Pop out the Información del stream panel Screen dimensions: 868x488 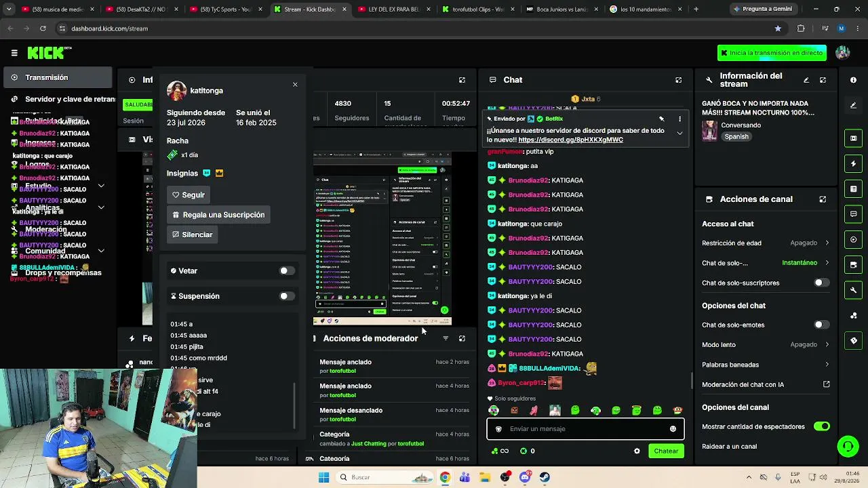tap(823, 80)
